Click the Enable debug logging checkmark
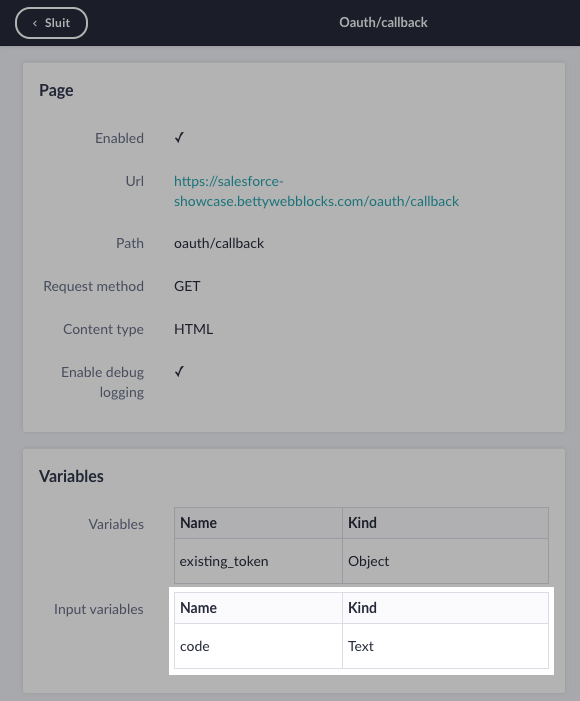 point(179,372)
